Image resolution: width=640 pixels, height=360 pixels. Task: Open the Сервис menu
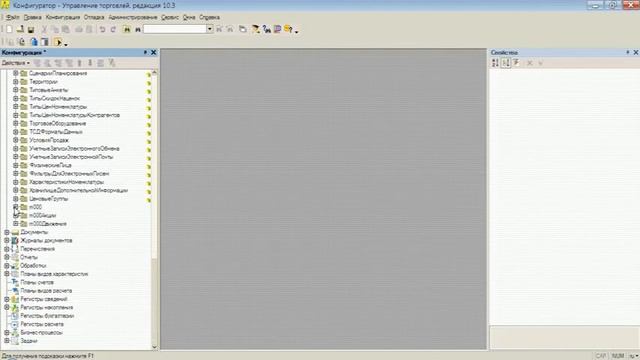[x=170, y=17]
